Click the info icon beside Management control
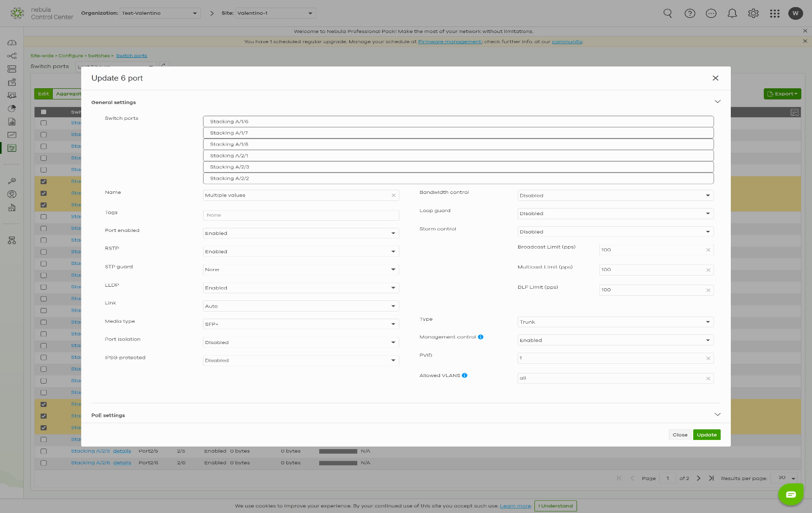Image resolution: width=812 pixels, height=513 pixels. pyautogui.click(x=481, y=337)
